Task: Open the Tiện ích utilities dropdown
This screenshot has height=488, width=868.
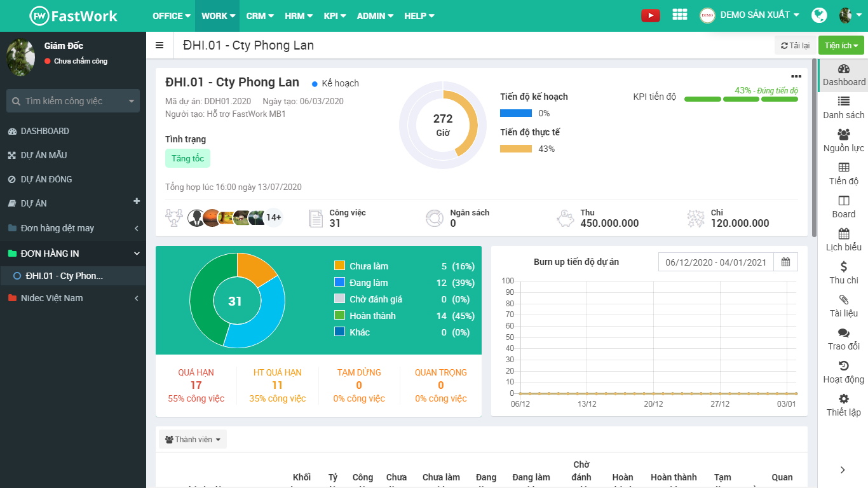Action: pyautogui.click(x=841, y=46)
